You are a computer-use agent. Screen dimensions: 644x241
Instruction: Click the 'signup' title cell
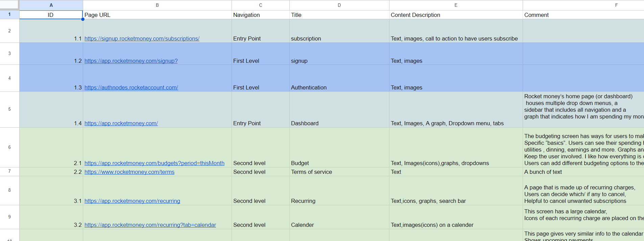(339, 54)
